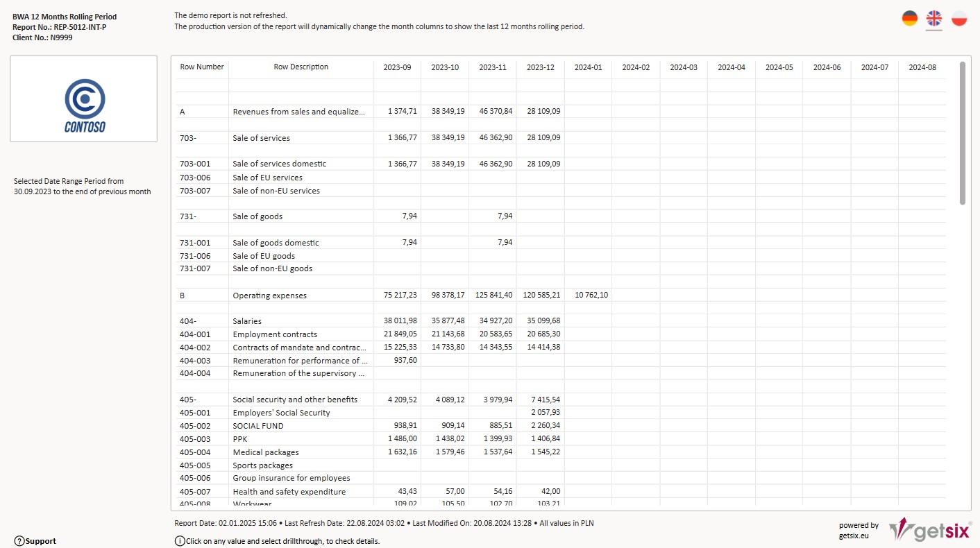The height and width of the screenshot is (548, 980).
Task: Click the 2024-05 column header
Action: (x=779, y=68)
